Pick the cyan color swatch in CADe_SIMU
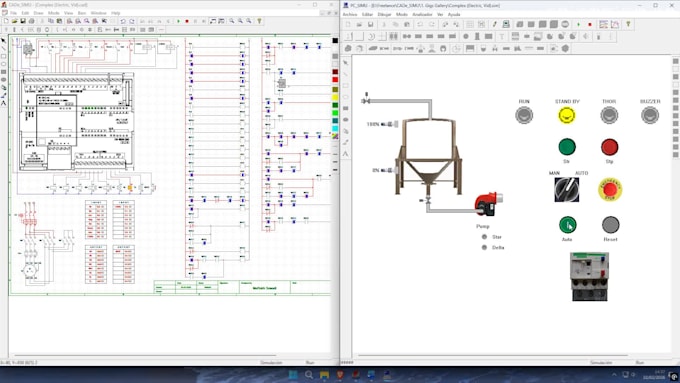Viewport: 680px width, 383px height. [x=335, y=128]
